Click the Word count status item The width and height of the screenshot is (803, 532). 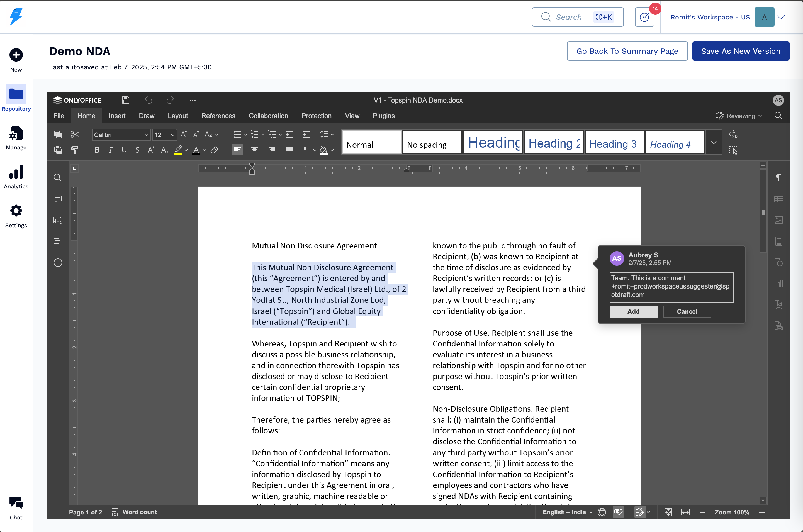[x=134, y=512]
